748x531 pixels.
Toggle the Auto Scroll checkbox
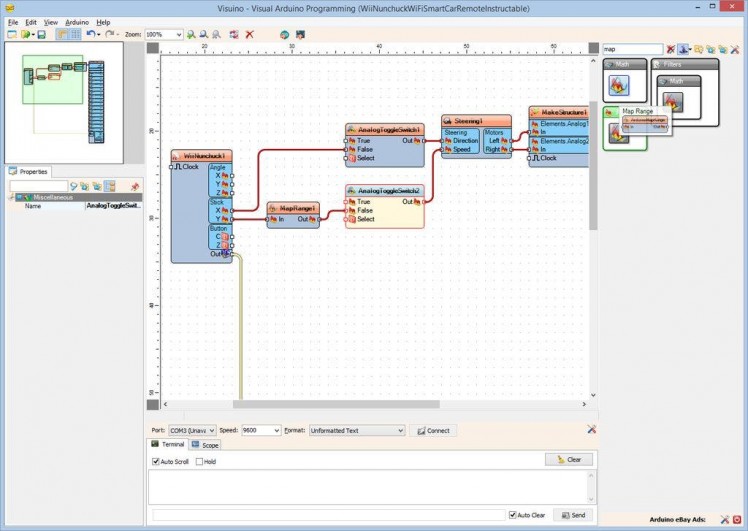pos(156,462)
